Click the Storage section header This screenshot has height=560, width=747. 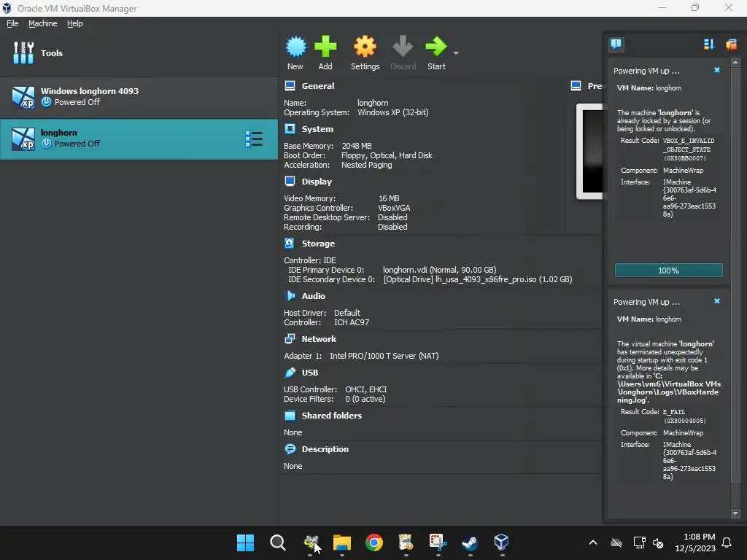click(x=318, y=244)
